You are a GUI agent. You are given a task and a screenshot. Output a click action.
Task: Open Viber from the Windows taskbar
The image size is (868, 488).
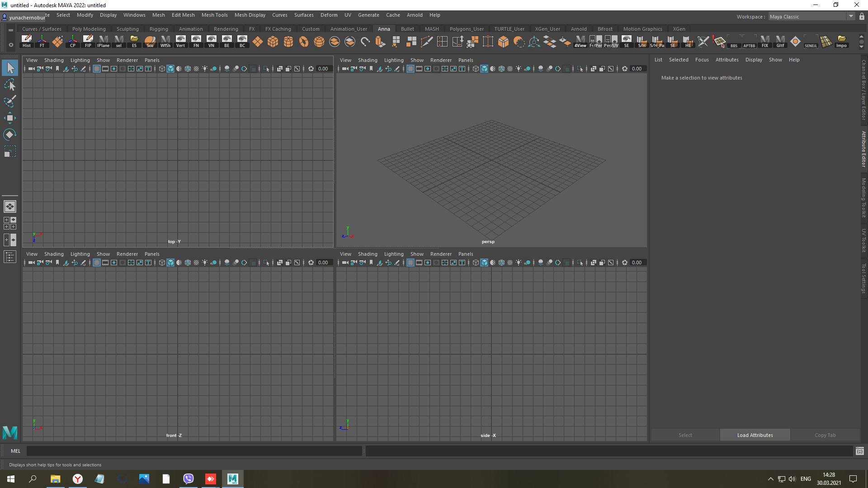click(189, 479)
